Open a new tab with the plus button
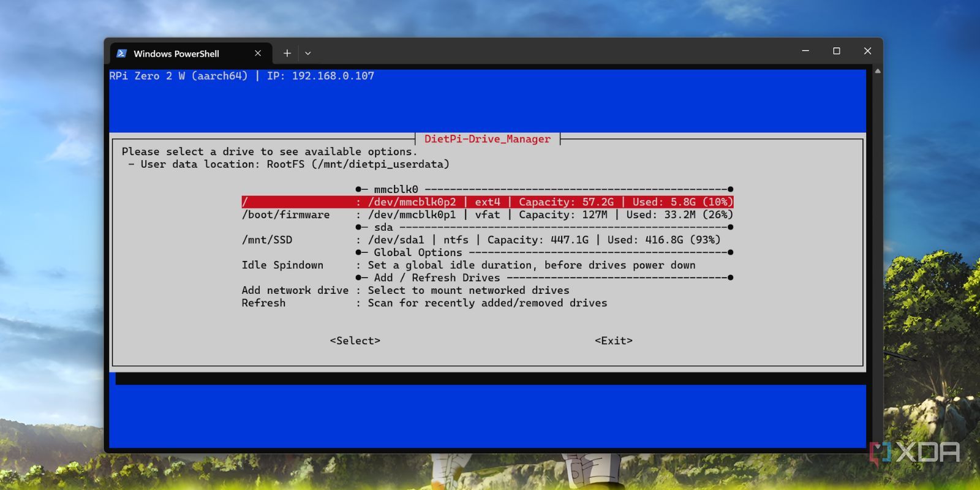The height and width of the screenshot is (490, 980). click(287, 53)
